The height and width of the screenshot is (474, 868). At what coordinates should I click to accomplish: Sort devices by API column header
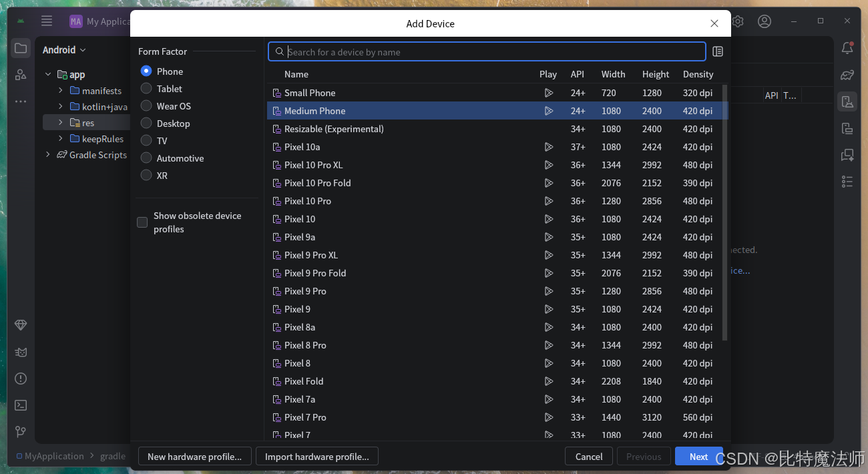coord(578,74)
